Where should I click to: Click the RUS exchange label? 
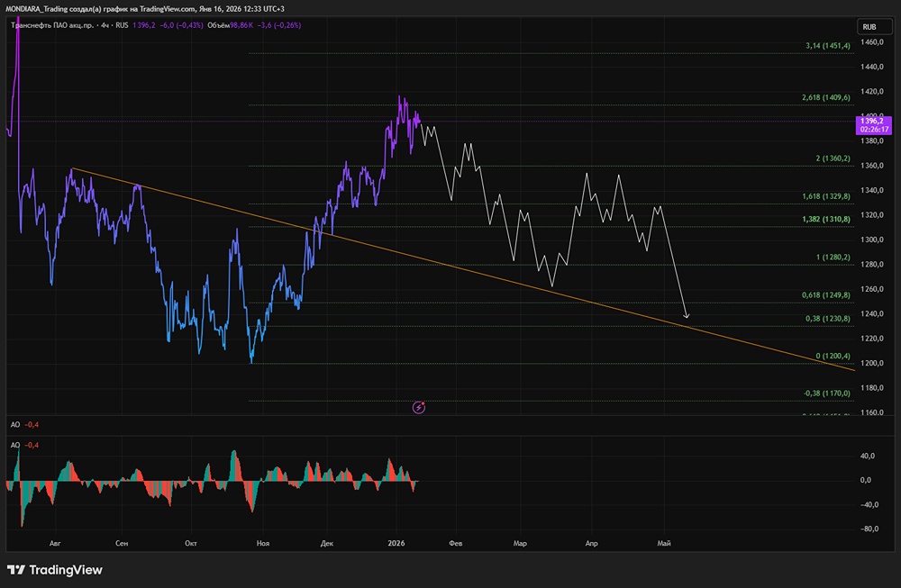[122, 25]
